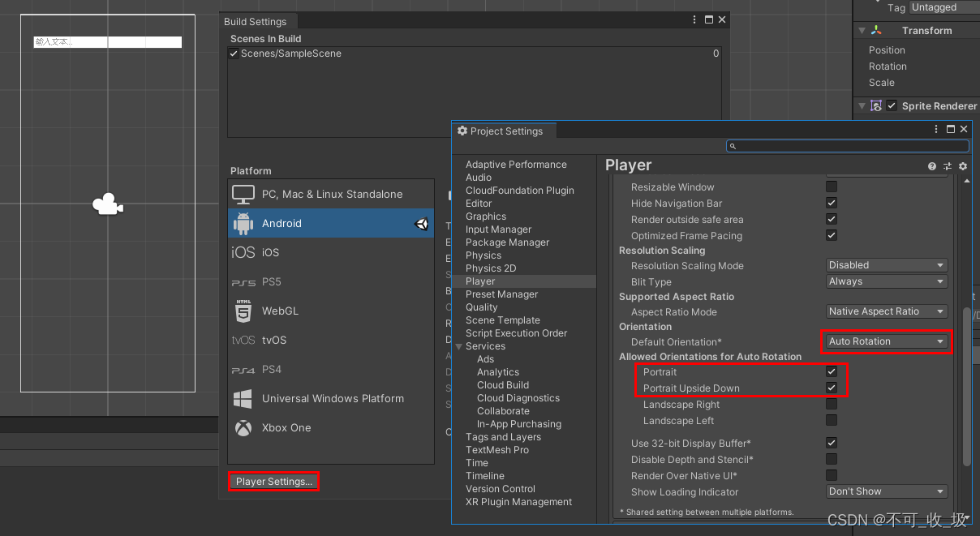The image size is (980, 536).
Task: Enable Resizable Window checkbox
Action: tap(832, 187)
